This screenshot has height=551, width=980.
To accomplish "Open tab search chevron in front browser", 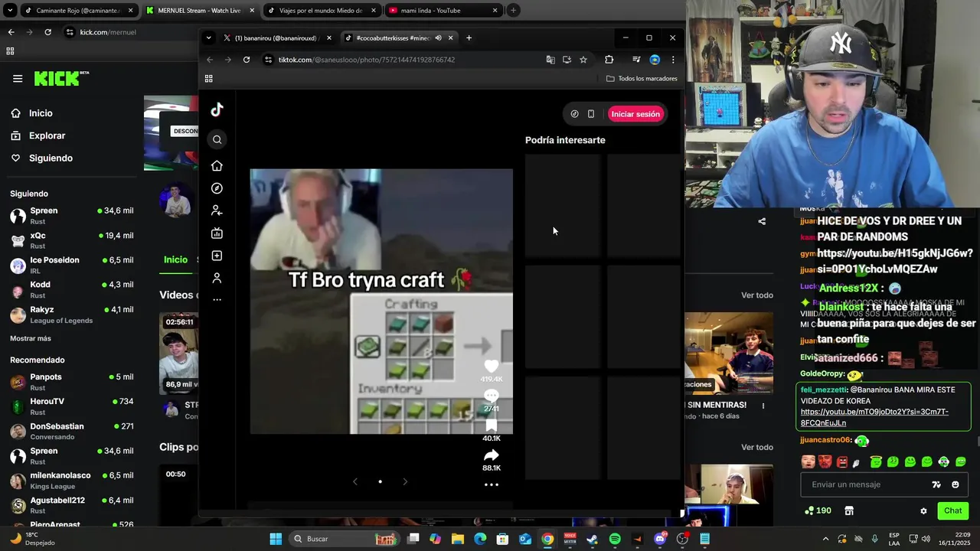I will tap(208, 37).
